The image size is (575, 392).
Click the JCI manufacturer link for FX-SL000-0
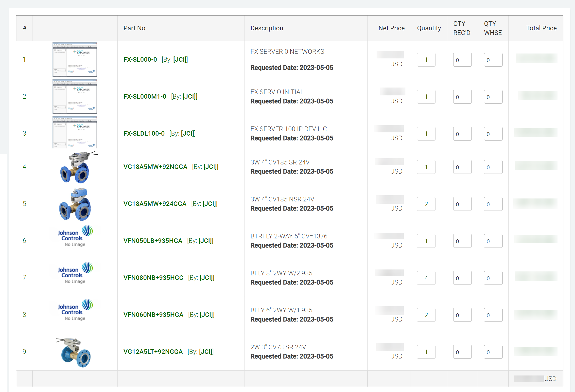coord(180,60)
